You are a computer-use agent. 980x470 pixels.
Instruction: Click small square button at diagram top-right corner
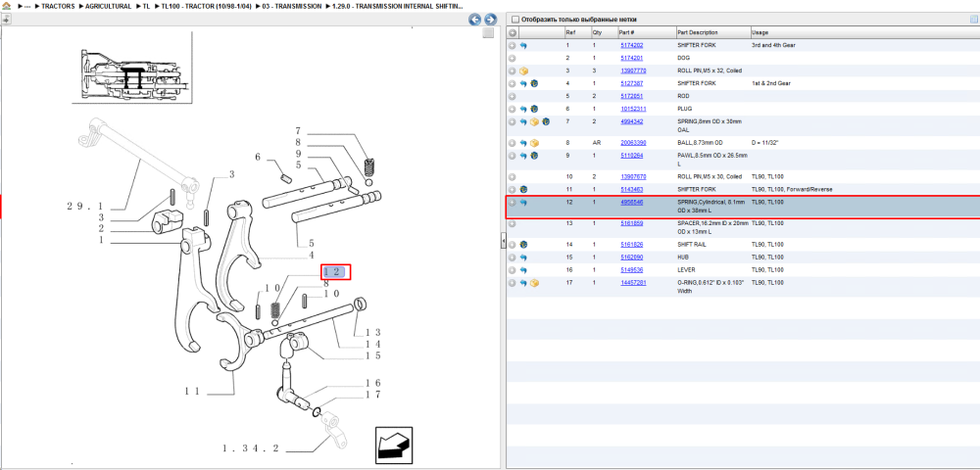tap(489, 33)
